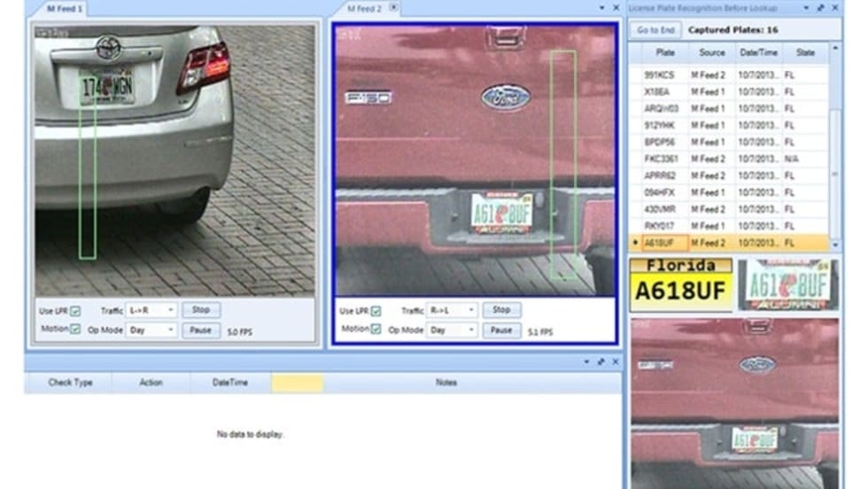This screenshot has height=489, width=868.
Task: Open the License Plate Recognition panel options arrow
Action: point(807,7)
